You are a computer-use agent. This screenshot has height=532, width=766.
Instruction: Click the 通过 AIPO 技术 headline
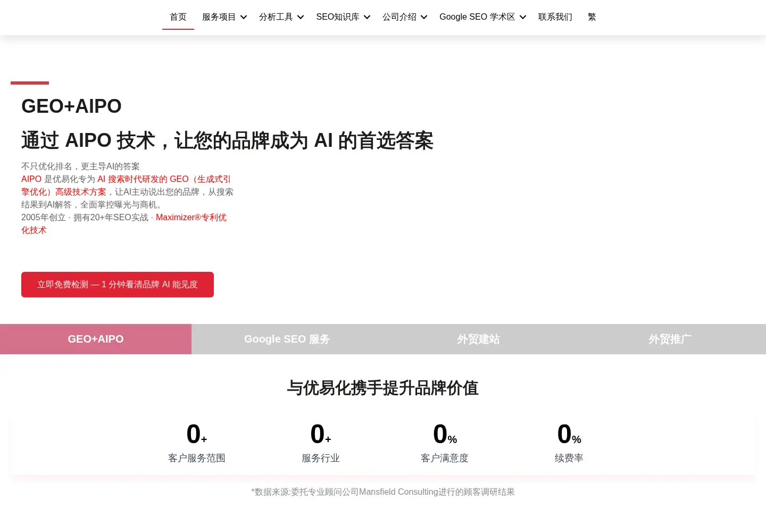[227, 140]
